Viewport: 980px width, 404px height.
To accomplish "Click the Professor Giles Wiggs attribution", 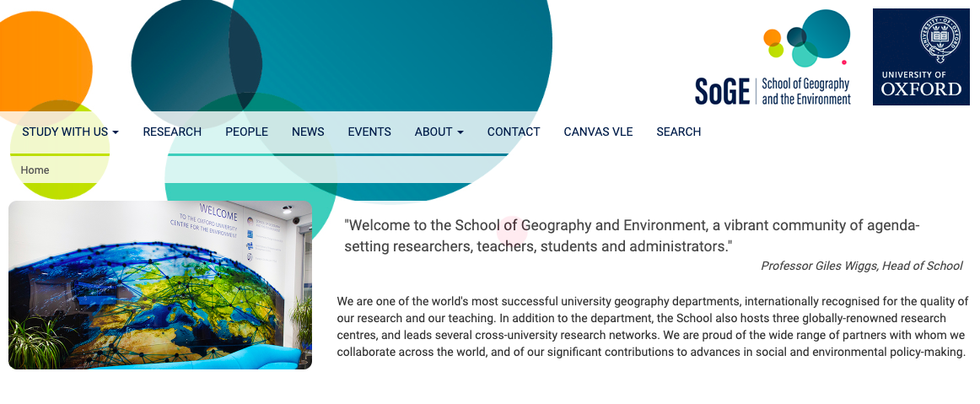I will point(861,266).
